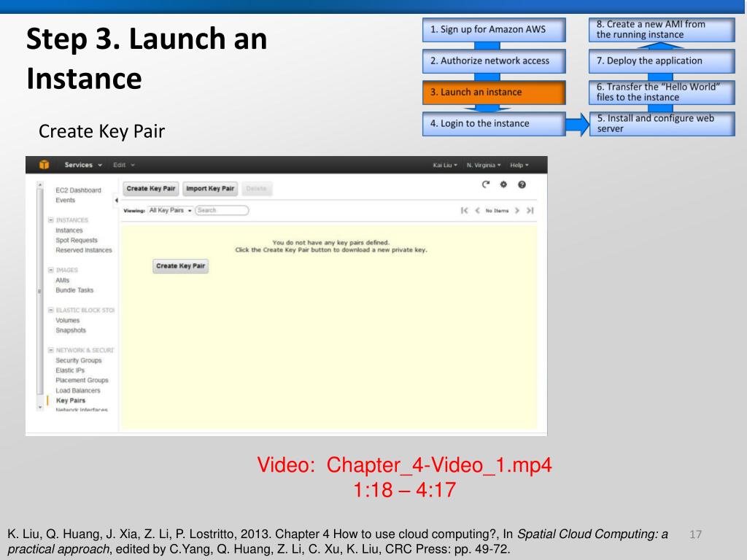
Task: Open the Edit dropdown in the top bar
Action: pyautogui.click(x=124, y=165)
